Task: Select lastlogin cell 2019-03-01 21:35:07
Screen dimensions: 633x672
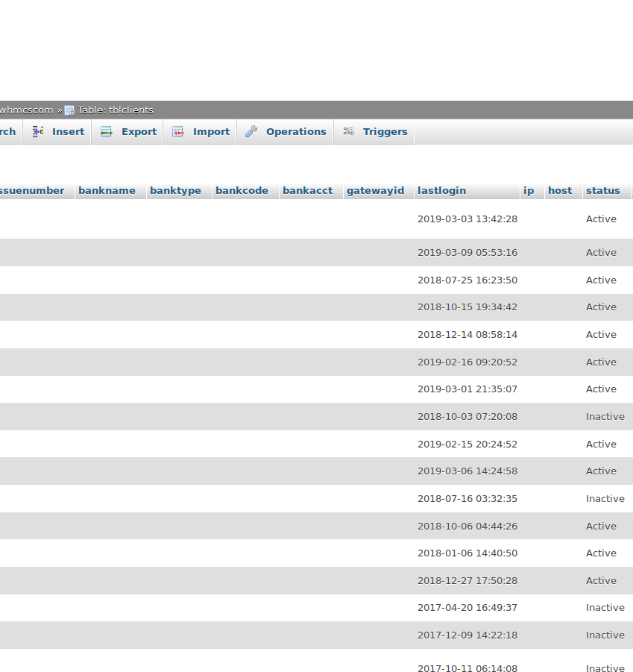Action: pos(467,389)
